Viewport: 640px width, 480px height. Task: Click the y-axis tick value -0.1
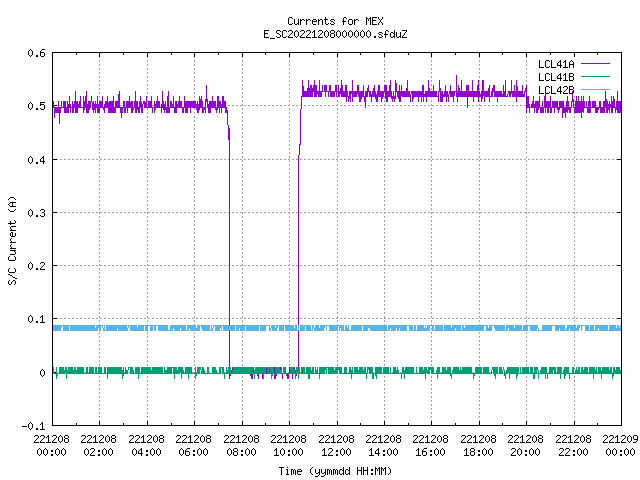click(33, 426)
